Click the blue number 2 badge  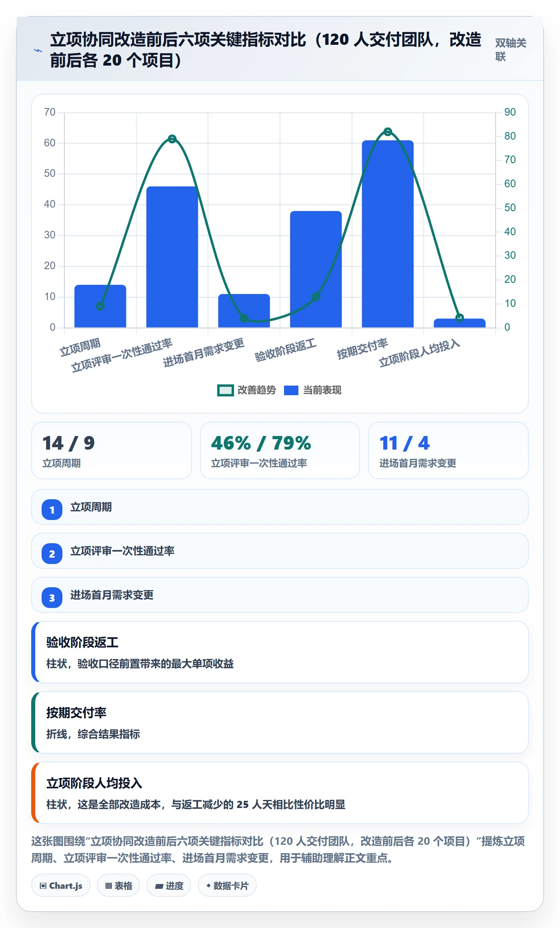coord(52,554)
